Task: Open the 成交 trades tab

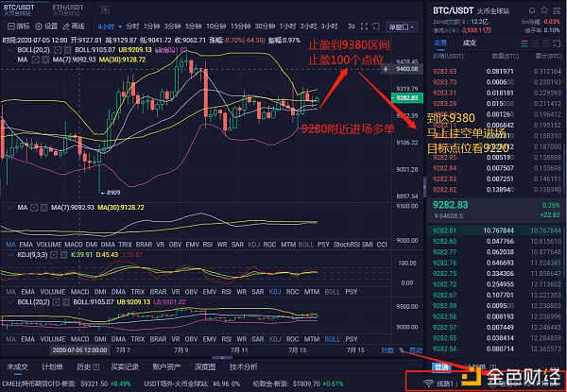Action: point(470,43)
